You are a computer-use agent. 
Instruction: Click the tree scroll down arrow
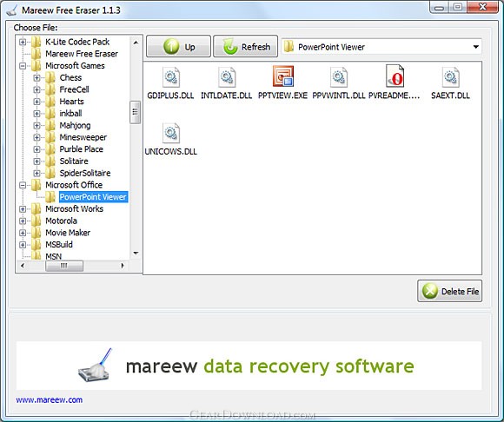pyautogui.click(x=136, y=253)
